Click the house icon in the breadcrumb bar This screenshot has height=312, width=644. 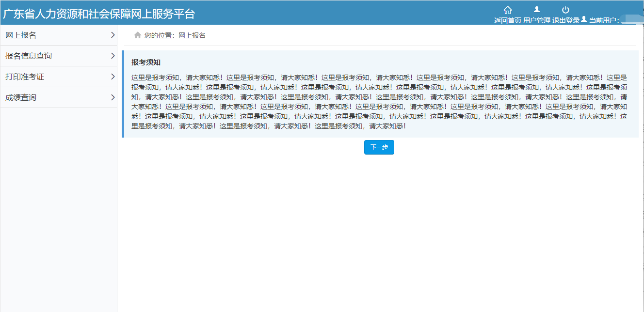click(x=137, y=35)
